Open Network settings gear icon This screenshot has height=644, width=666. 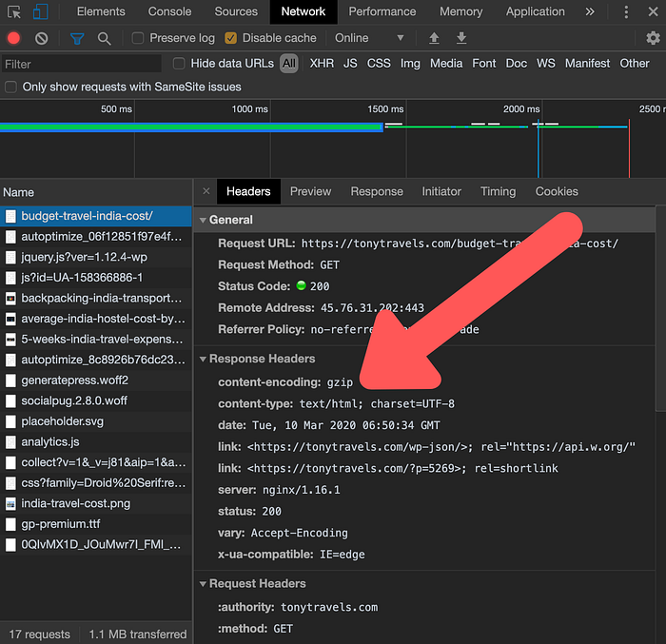(653, 38)
